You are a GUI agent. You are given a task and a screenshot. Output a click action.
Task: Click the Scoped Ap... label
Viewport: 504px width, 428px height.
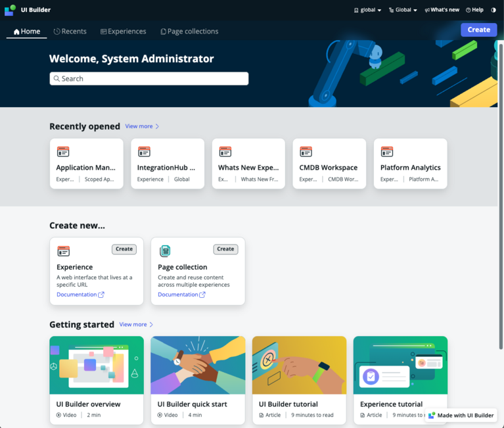click(x=99, y=179)
